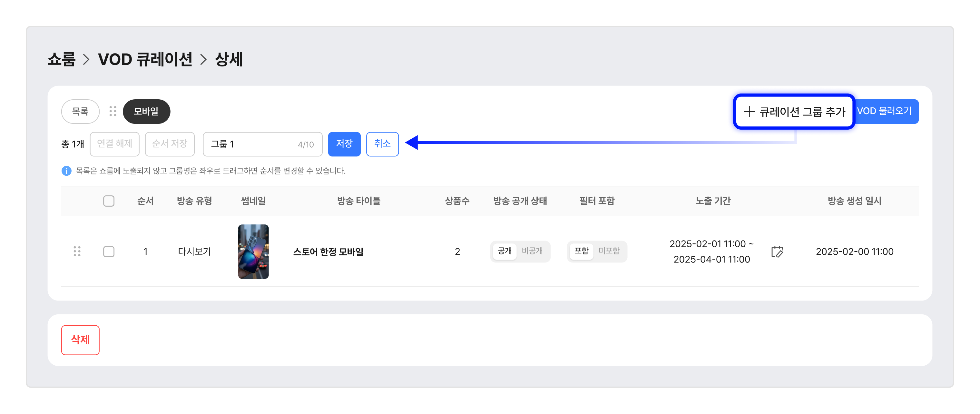Click the red 삭제 button

pos(80,340)
